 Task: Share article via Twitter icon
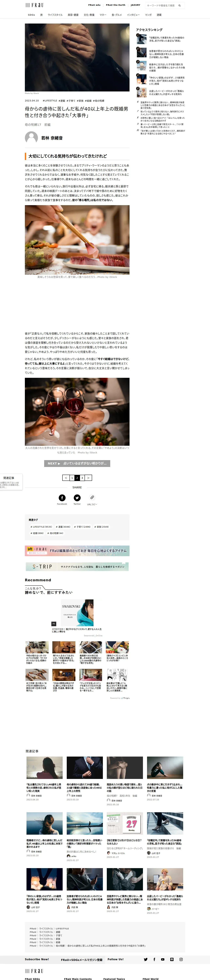[77, 498]
